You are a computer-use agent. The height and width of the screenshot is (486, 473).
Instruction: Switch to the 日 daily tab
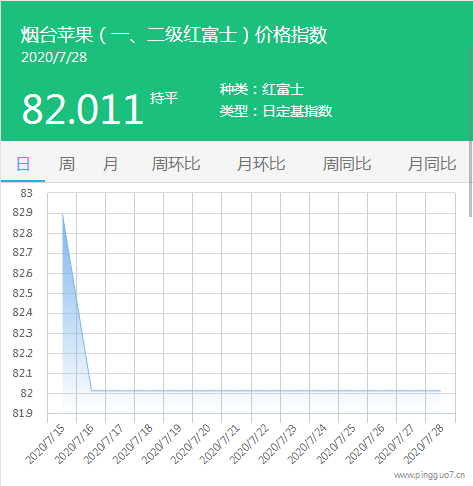click(x=23, y=164)
